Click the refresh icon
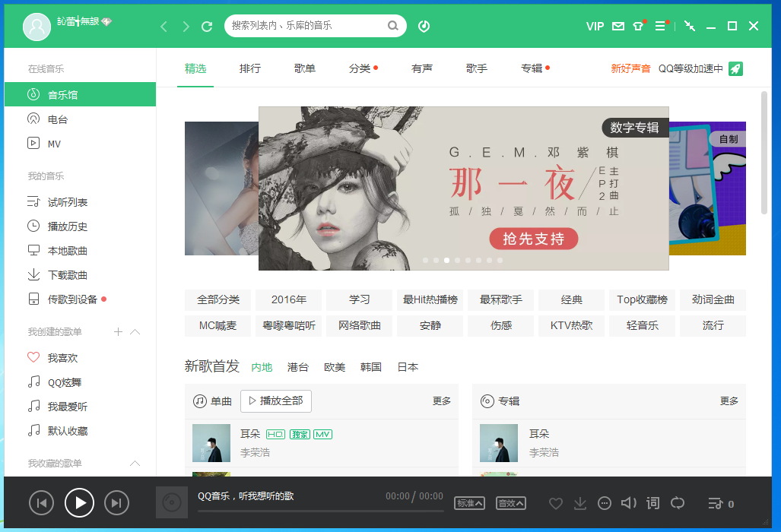Screen dimensions: 781x532 point(207,27)
